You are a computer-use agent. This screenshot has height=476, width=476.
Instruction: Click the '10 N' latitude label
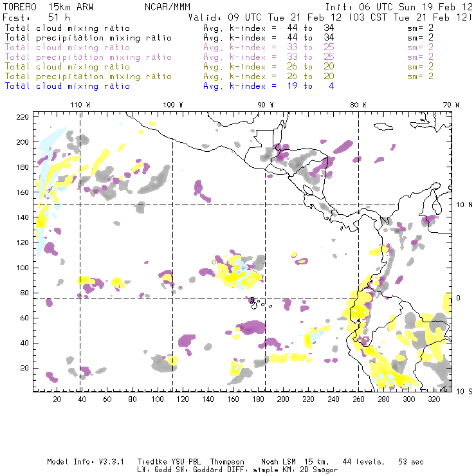click(x=464, y=205)
